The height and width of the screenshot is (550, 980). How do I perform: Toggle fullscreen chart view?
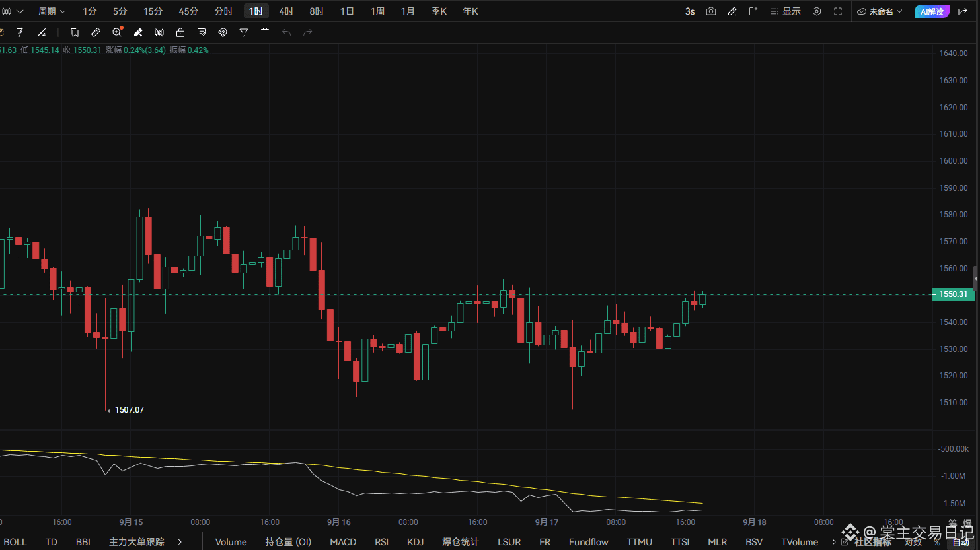click(838, 11)
